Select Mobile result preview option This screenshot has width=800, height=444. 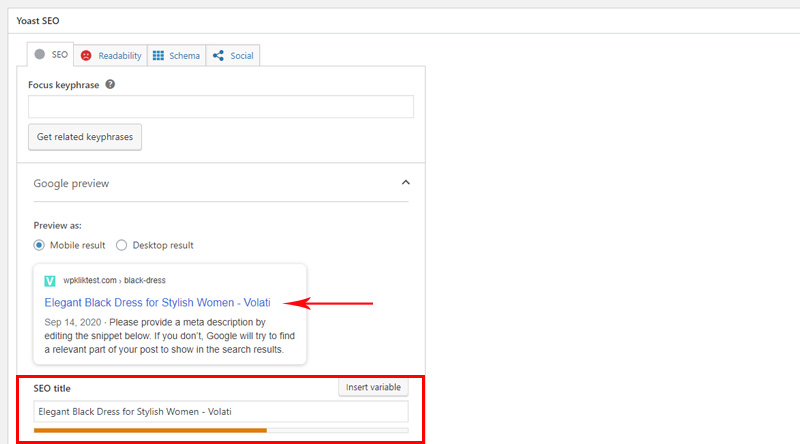click(39, 245)
